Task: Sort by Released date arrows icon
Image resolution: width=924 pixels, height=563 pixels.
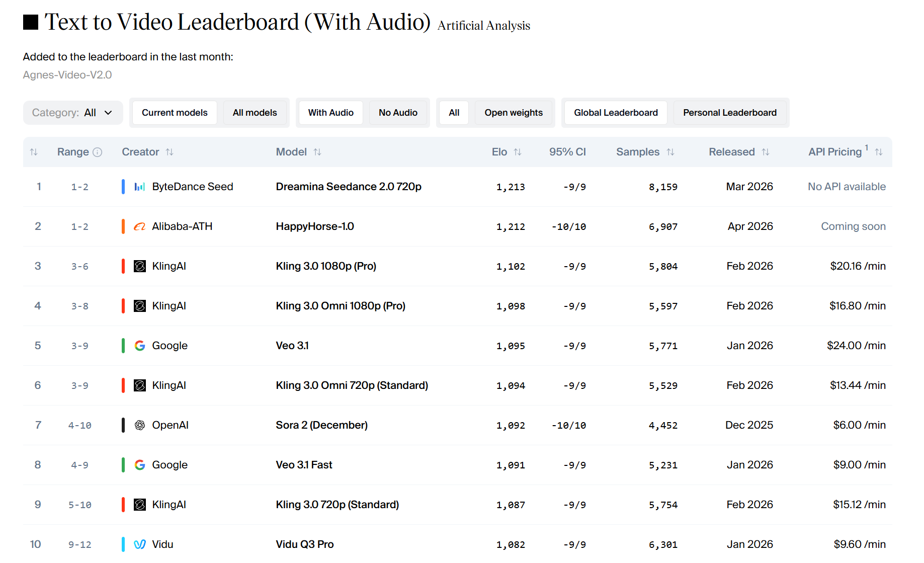Action: pos(765,152)
